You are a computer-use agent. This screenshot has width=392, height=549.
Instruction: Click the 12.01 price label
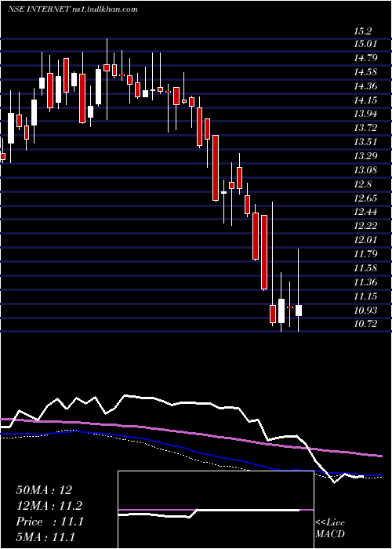pyautogui.click(x=365, y=240)
